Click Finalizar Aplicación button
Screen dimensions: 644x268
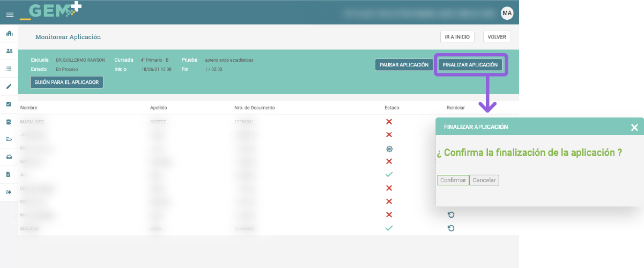(x=470, y=65)
